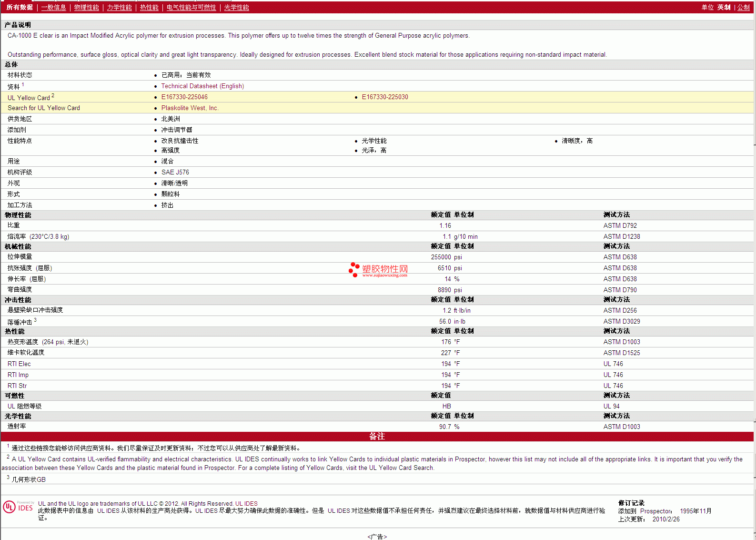Select the elongation at yield value 14
Image resolution: width=756 pixels, height=540 pixels.
coord(448,279)
